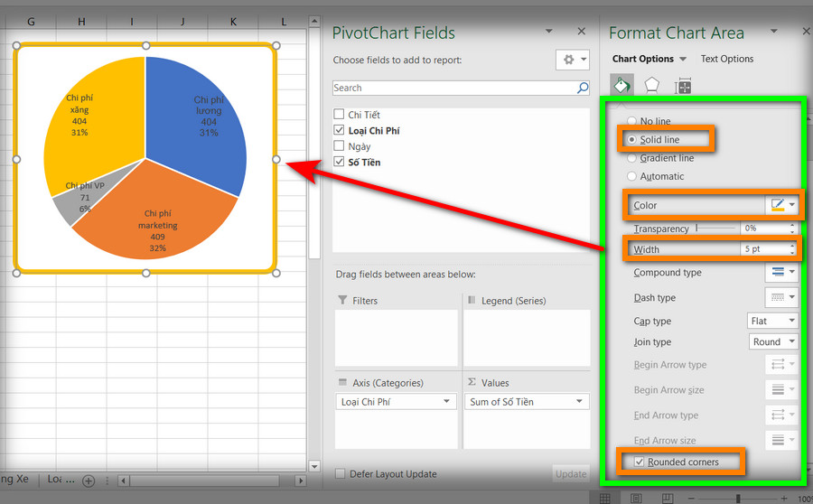This screenshot has height=504, width=813.
Task: Open Fill & Line paint bucket tab
Action: point(621,85)
